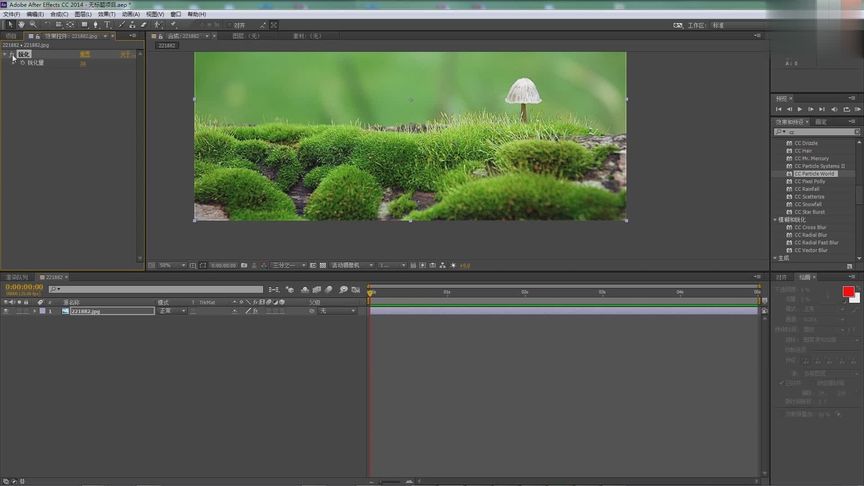Open the viewer magnification 50% dropdown
This screenshot has width=864, height=486.
pos(171,265)
